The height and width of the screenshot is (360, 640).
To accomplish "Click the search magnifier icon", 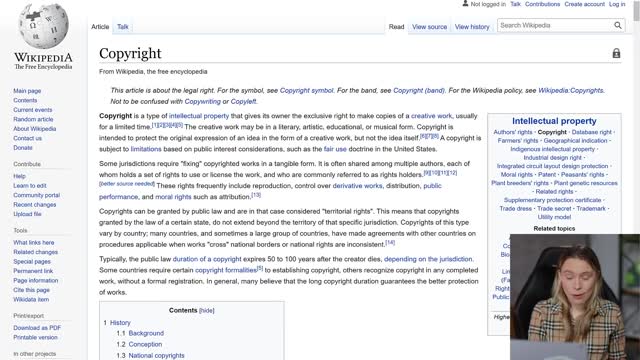I will click(x=618, y=25).
